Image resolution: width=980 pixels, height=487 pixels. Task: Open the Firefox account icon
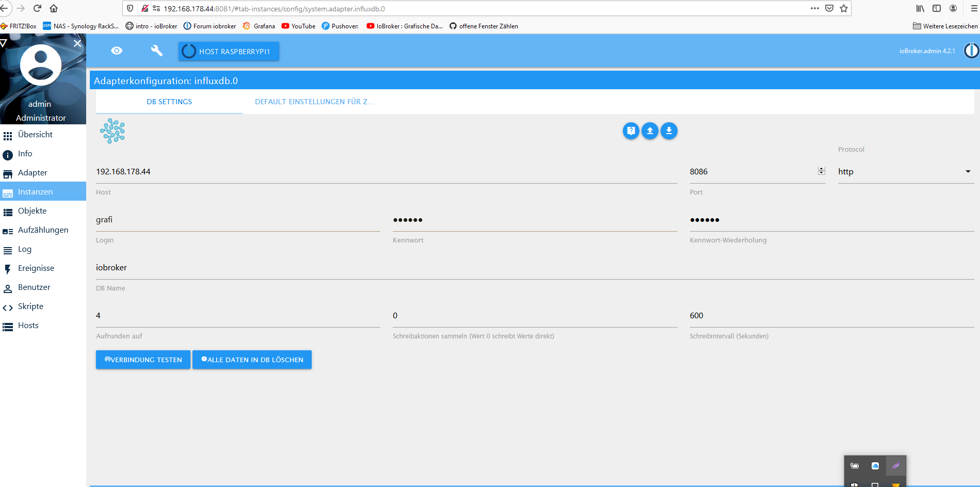pos(953,8)
